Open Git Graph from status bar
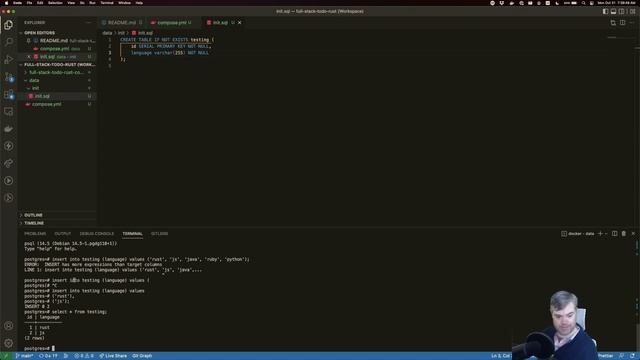Screen dimensions: 640x360 pyautogui.click(x=142, y=356)
